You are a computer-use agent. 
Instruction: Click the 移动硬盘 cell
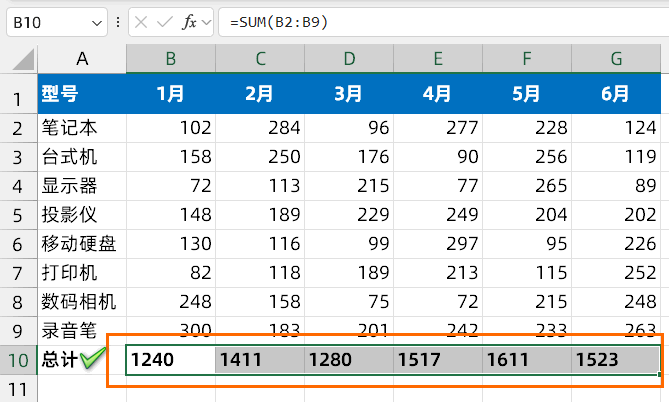click(x=82, y=244)
